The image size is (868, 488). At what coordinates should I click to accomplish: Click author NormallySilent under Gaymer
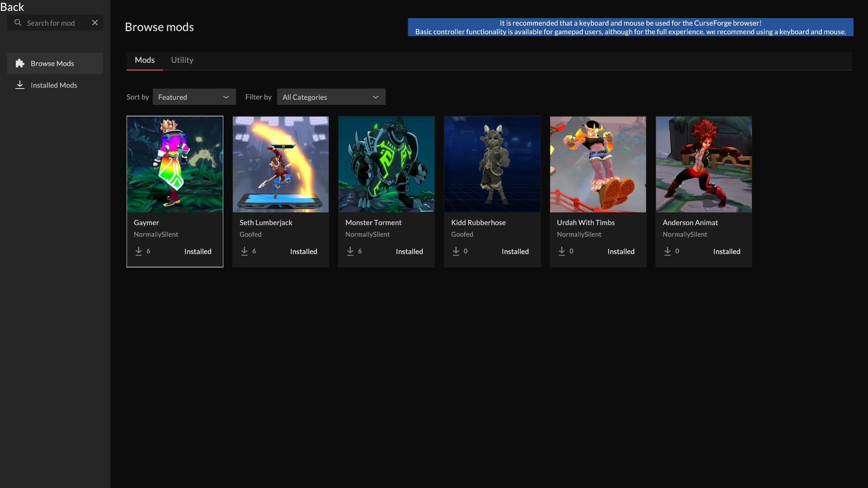coord(156,235)
